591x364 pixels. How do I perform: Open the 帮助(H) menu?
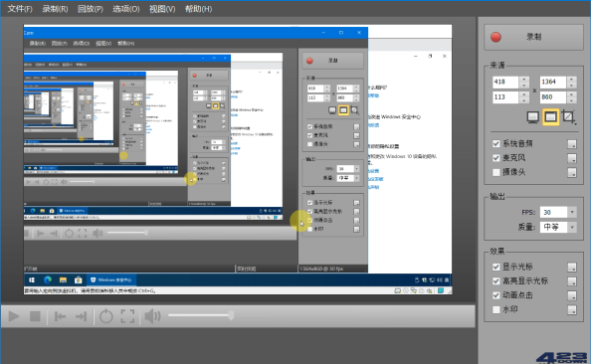tap(198, 9)
